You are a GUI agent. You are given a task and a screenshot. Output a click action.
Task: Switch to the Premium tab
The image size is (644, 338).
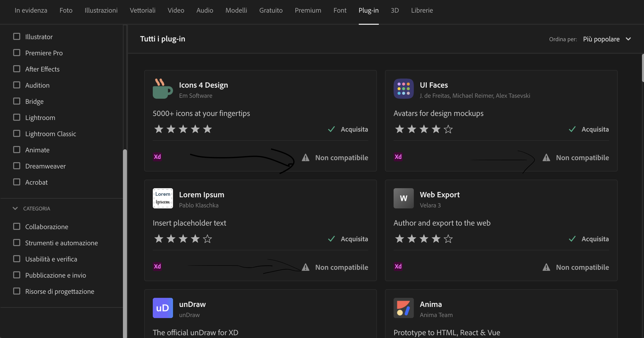(308, 10)
